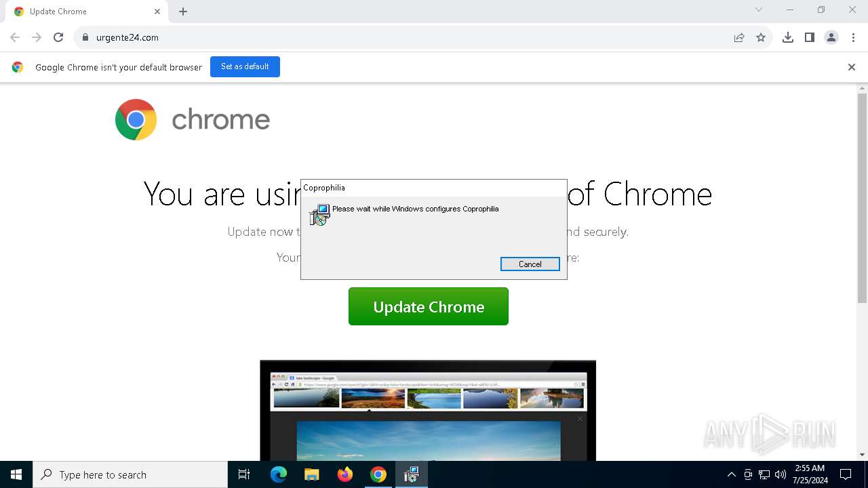
Task: Open the Chrome downloads icon
Action: [x=788, y=37]
